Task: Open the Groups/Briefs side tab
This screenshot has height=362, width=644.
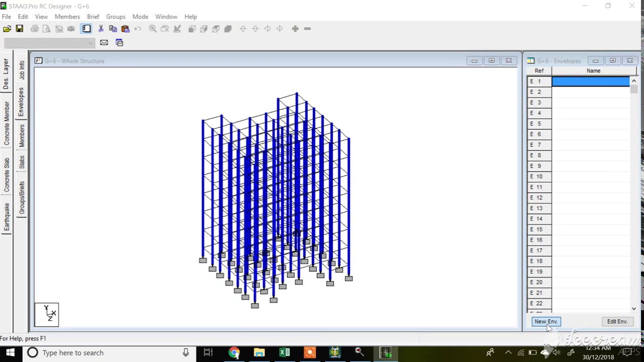Action: coord(22,198)
